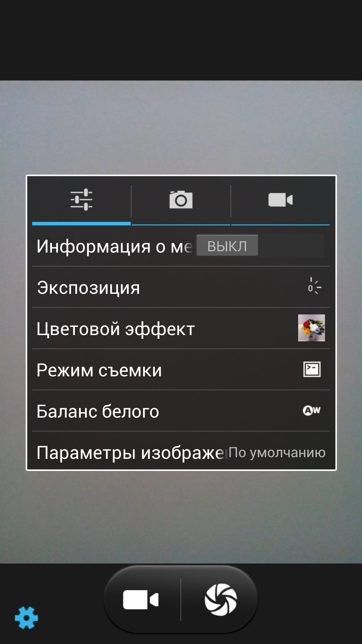Tap the viewfinder area below the settings panel

[x=181, y=517]
